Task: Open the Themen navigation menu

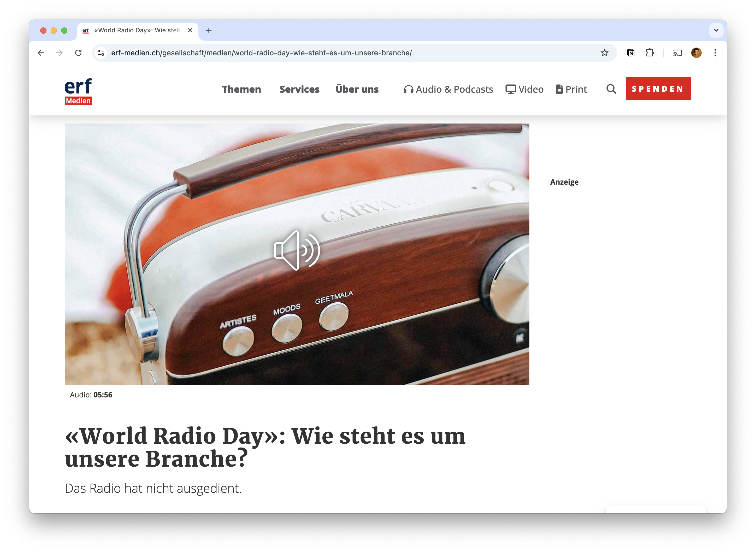Action: tap(241, 89)
